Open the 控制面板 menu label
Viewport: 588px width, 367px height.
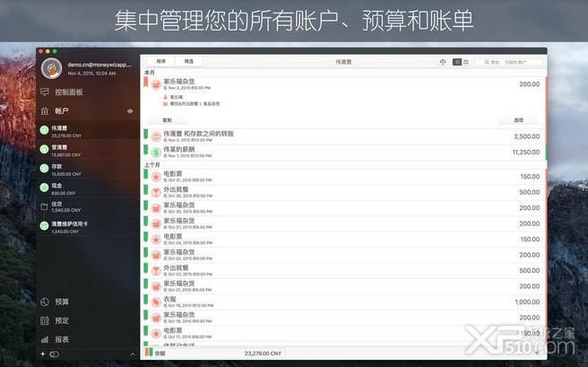coord(69,92)
